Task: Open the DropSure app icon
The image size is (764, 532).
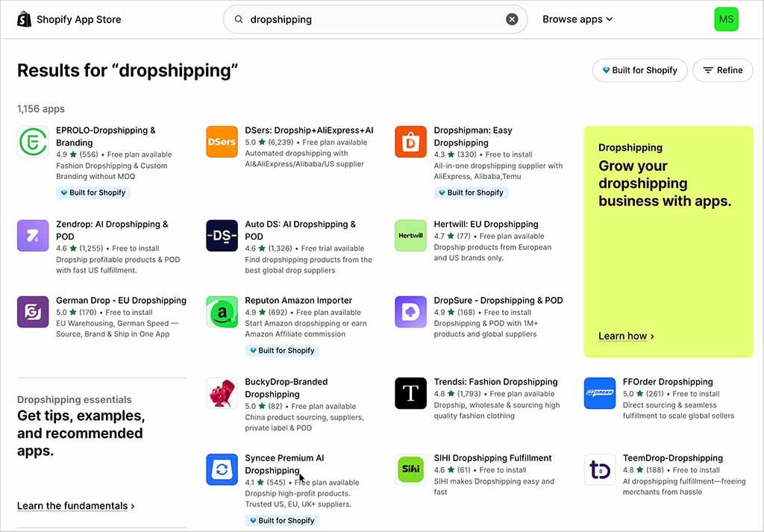Action: click(411, 312)
